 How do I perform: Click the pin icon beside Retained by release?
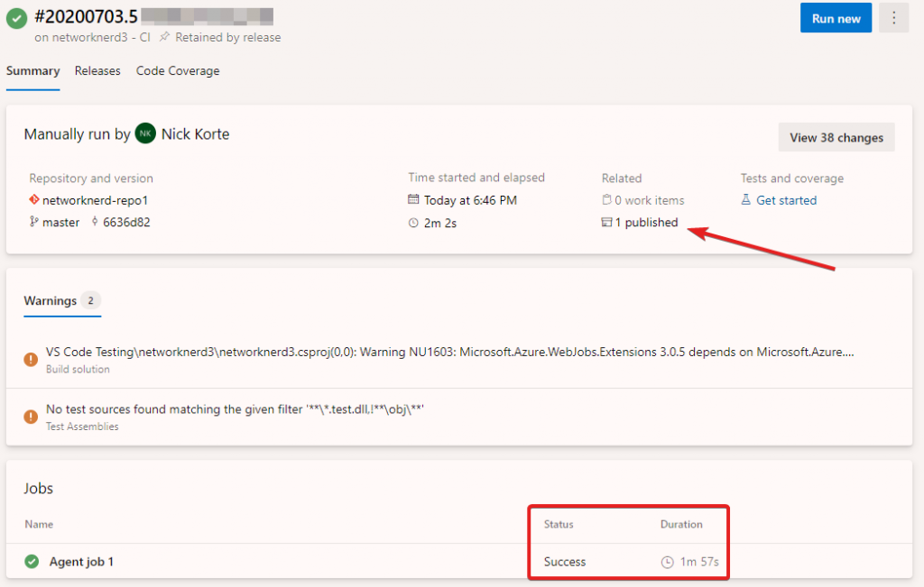coord(164,36)
